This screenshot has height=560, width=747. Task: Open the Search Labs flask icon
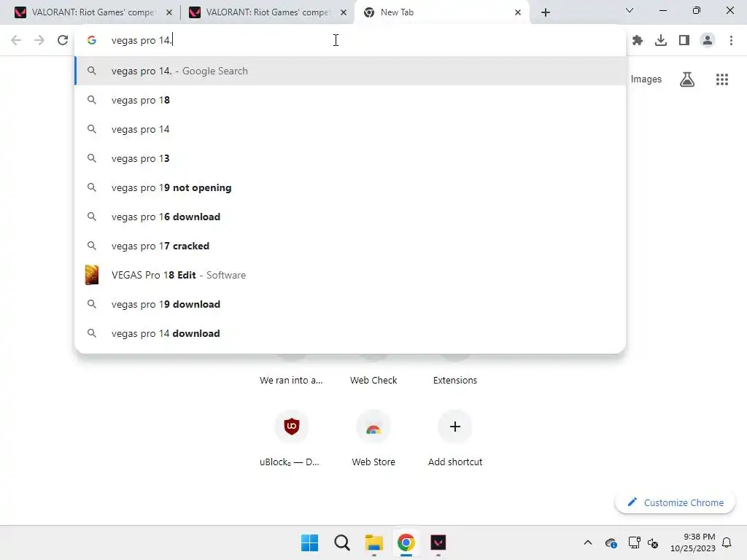[x=687, y=79]
